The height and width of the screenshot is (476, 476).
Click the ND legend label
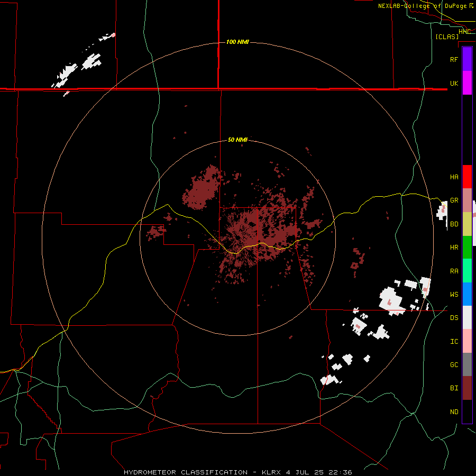tap(454, 411)
